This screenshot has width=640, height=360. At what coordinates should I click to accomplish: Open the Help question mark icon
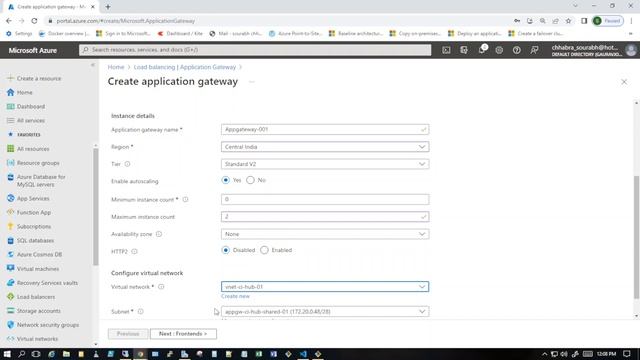(517, 50)
